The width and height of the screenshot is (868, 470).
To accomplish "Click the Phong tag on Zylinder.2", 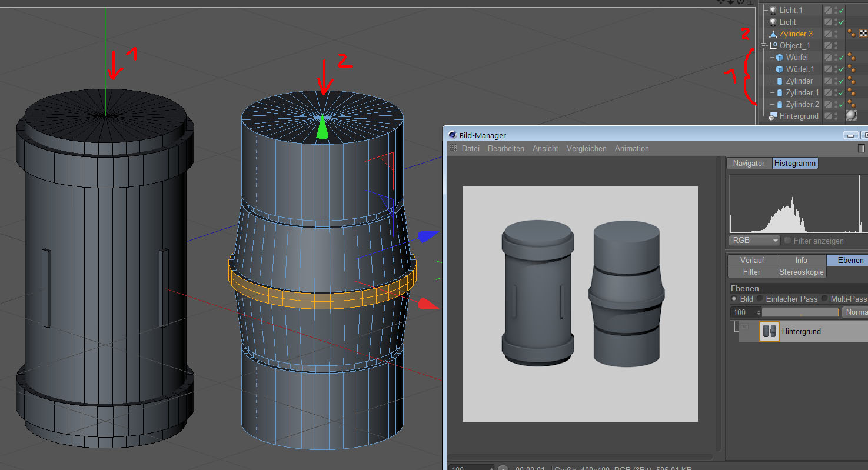I will 852,105.
